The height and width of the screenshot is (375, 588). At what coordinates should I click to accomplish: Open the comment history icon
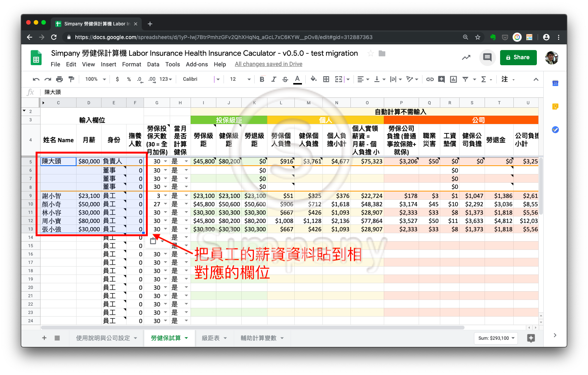coord(487,58)
